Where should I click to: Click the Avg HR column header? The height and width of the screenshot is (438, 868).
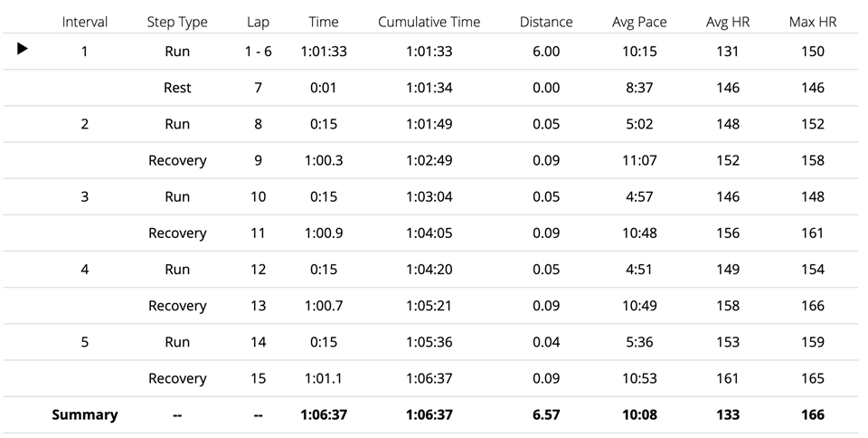pos(727,22)
